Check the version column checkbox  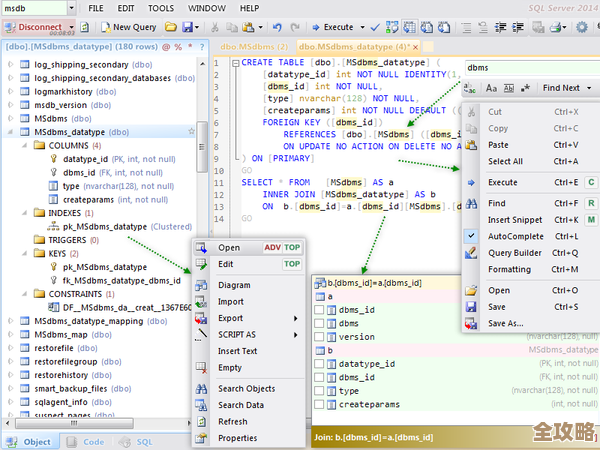320,337
